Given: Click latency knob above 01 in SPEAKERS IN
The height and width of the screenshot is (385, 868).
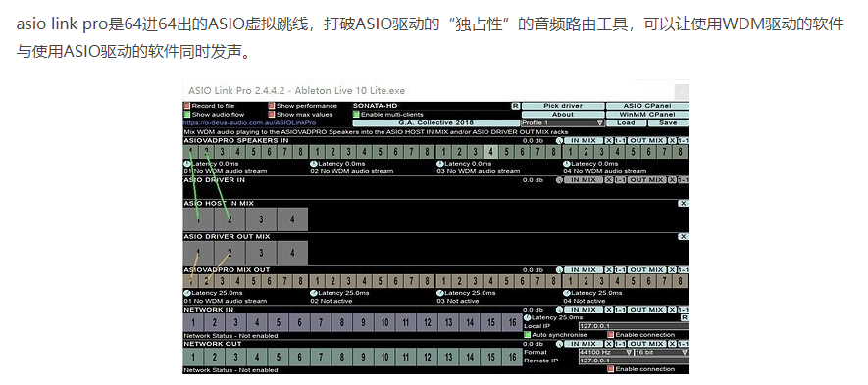Looking at the screenshot, I should [186, 164].
